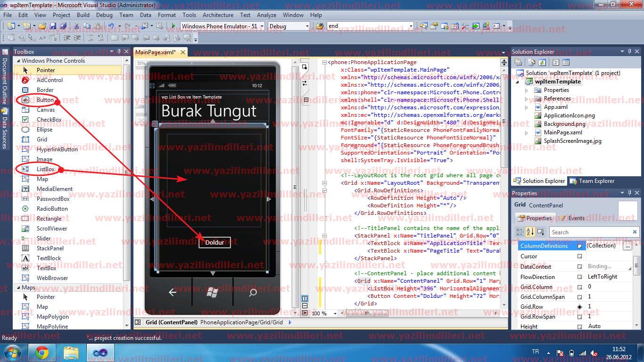Click the Refresh icon in Solution Explorer
This screenshot has height=362, width=644.
[543, 62]
